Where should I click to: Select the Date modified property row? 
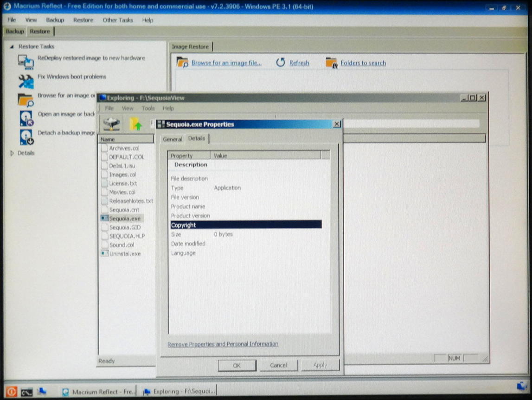(246, 244)
